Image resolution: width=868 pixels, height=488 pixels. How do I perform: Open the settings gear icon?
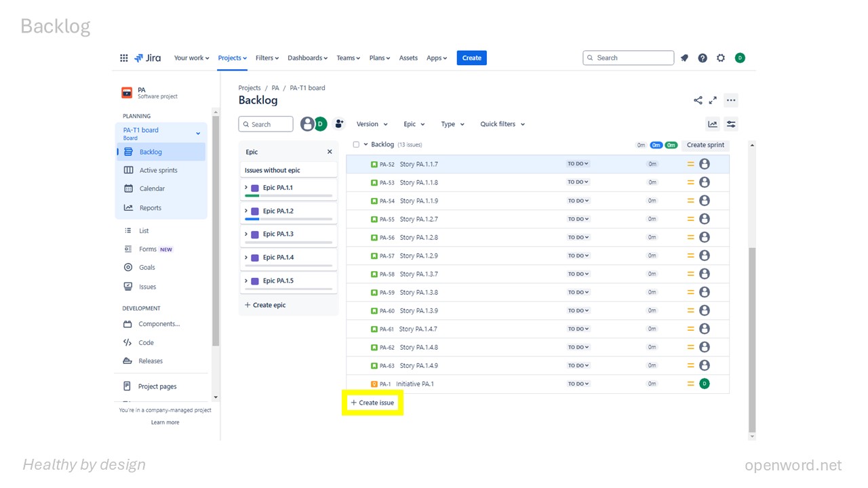point(721,58)
